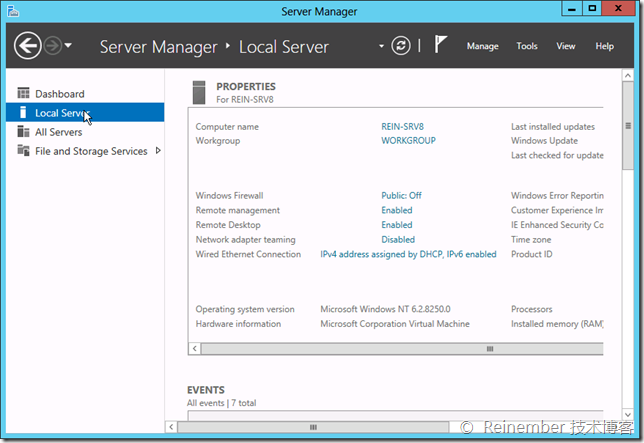The width and height of the screenshot is (644, 443).
Task: Toggle Windows Firewall Public: Off setting
Action: (401, 196)
